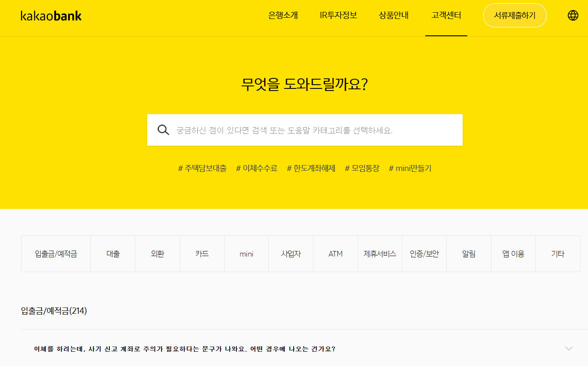The height and width of the screenshot is (366, 588).
Task: Select the 기타 category tab
Action: coord(558,254)
